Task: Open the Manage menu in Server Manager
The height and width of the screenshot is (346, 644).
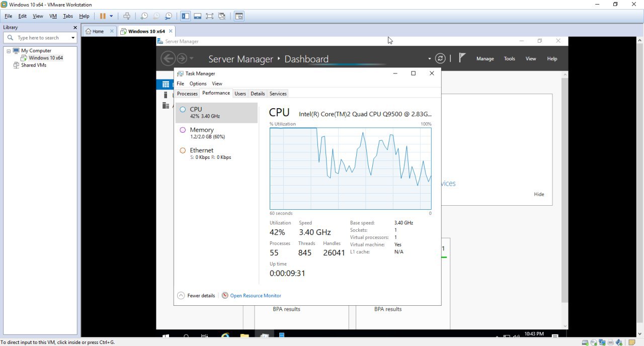Action: tap(485, 59)
